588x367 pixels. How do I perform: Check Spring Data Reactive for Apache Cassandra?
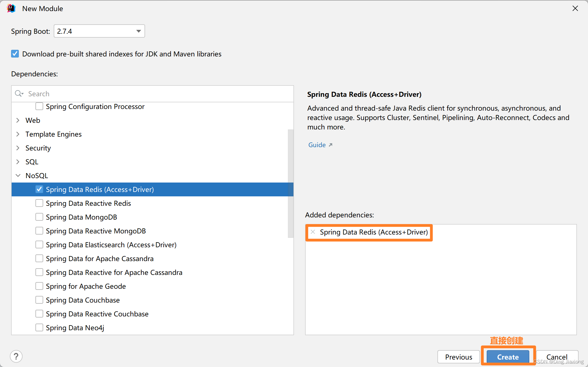(39, 272)
